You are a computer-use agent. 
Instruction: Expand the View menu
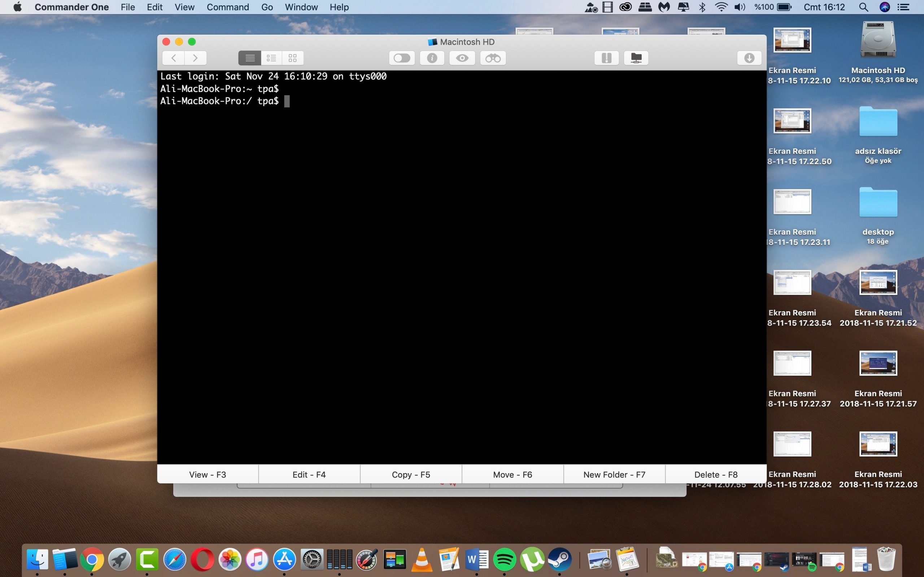(x=184, y=7)
